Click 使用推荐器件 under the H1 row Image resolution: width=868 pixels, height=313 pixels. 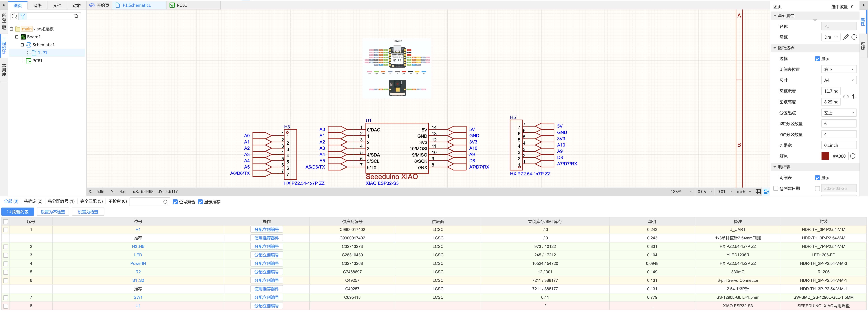click(267, 238)
